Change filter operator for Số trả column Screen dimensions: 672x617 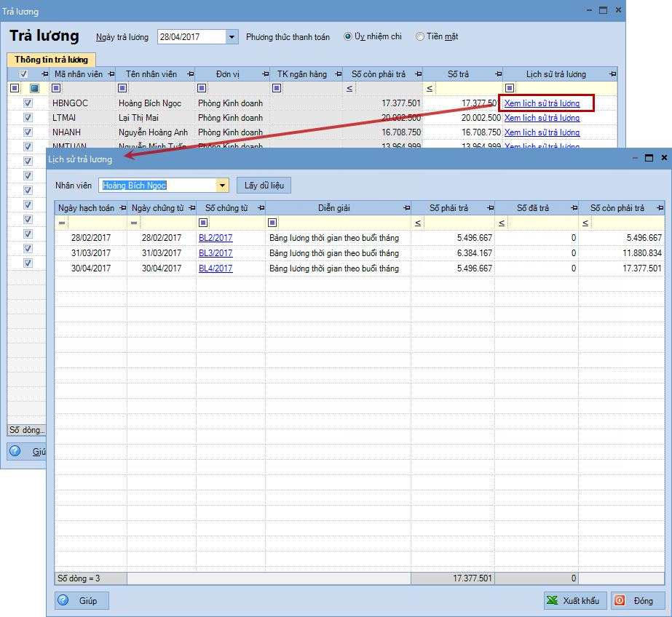430,89
